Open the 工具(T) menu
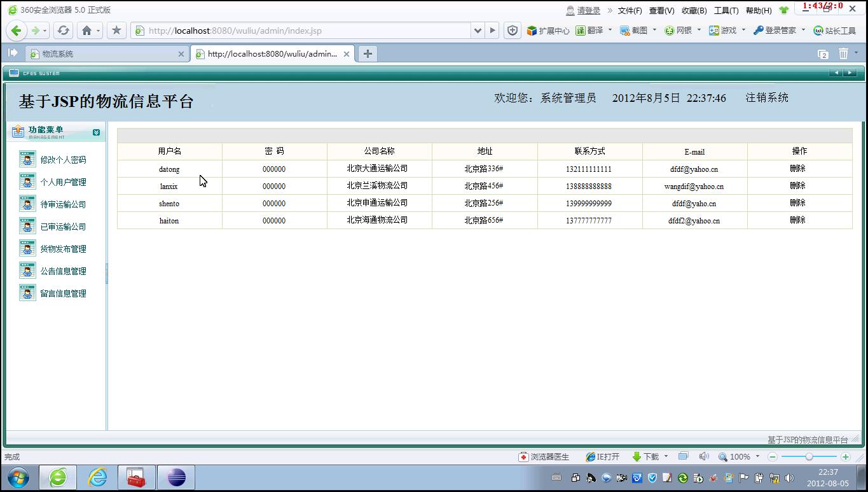The width and height of the screenshot is (868, 492). pyautogui.click(x=726, y=10)
